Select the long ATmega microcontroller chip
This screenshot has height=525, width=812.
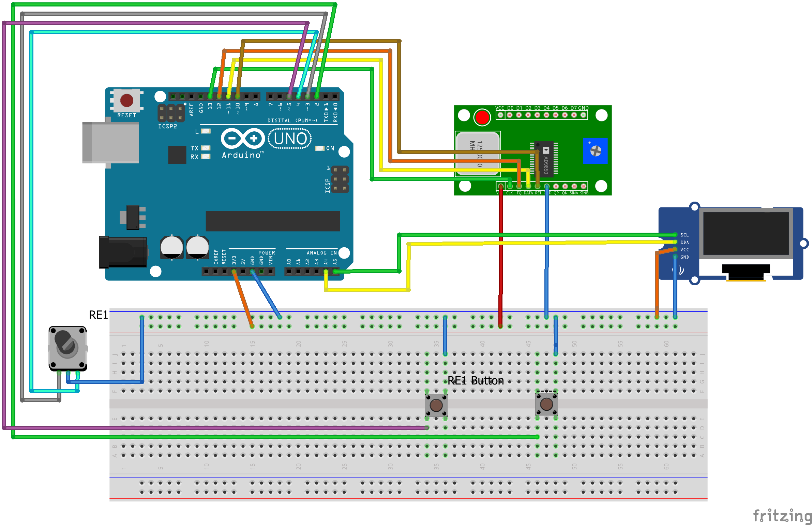[x=273, y=221]
